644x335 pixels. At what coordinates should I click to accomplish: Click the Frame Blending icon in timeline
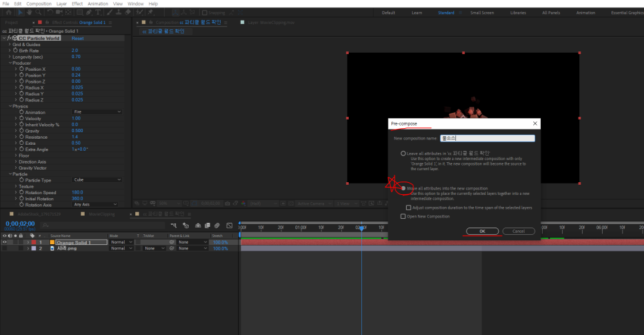point(207,226)
